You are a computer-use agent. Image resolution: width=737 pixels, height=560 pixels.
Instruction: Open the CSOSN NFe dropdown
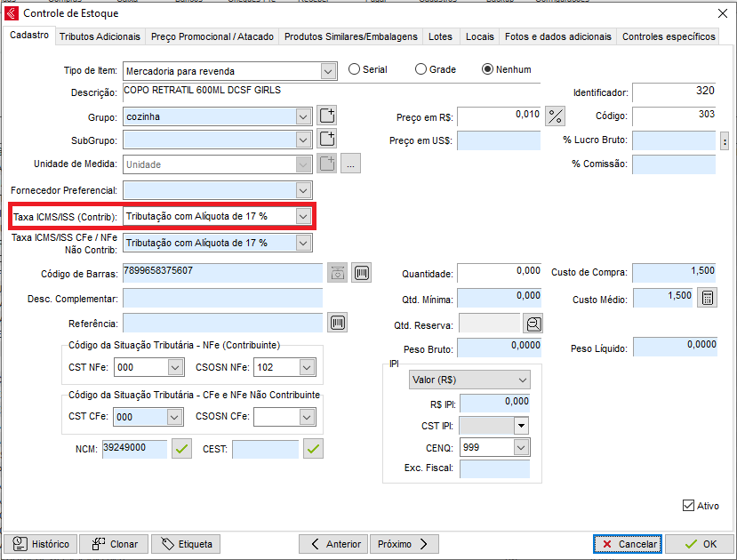click(x=307, y=367)
